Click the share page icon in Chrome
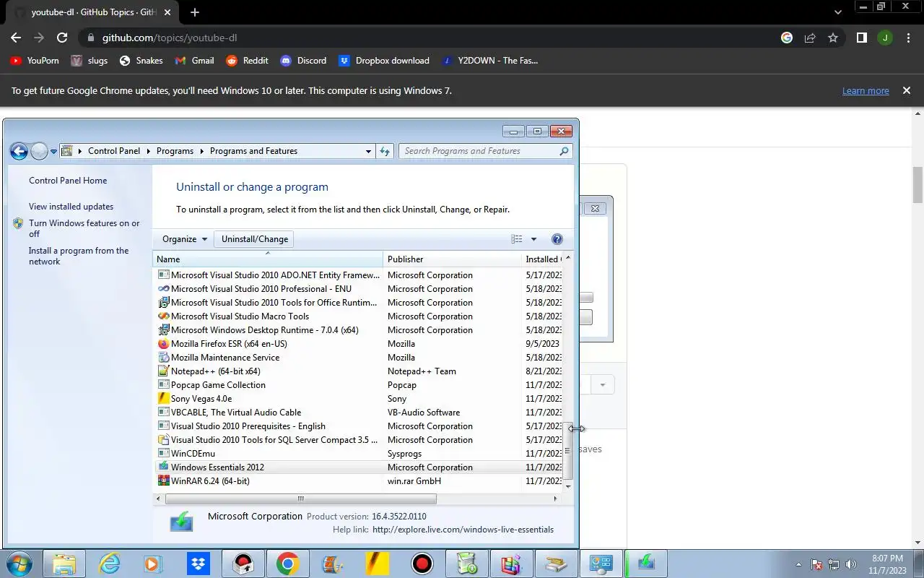This screenshot has width=924, height=578. [x=810, y=38]
